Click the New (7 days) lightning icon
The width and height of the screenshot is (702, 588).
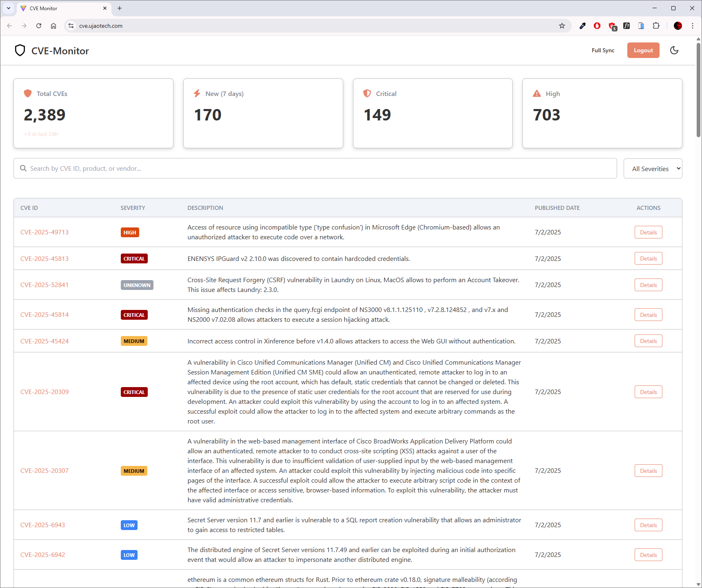[197, 93]
